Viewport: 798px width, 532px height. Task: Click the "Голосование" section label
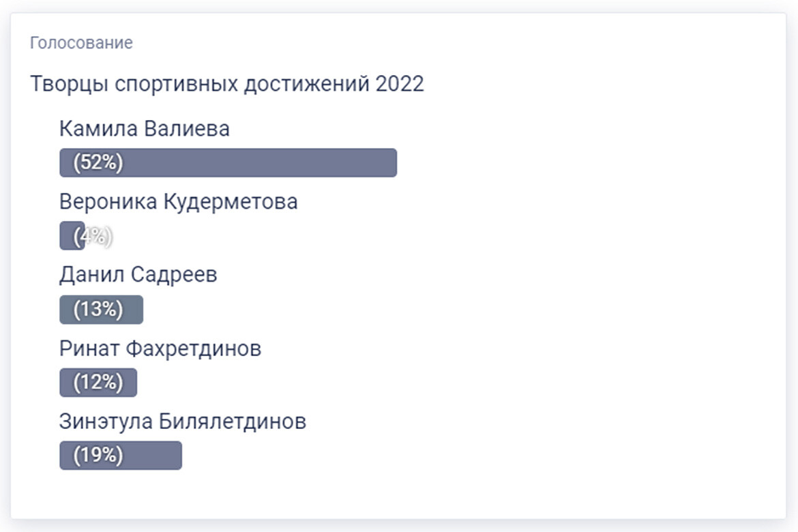click(x=81, y=43)
